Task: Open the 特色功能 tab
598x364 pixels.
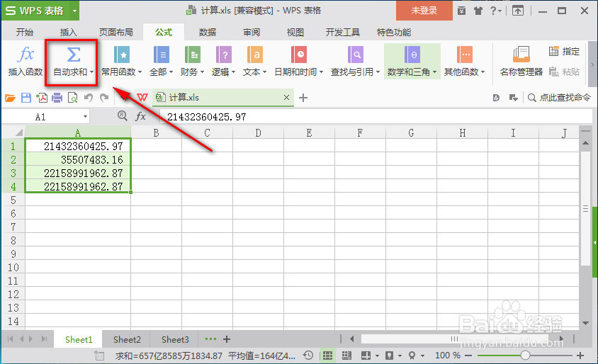Action: pyautogui.click(x=394, y=33)
